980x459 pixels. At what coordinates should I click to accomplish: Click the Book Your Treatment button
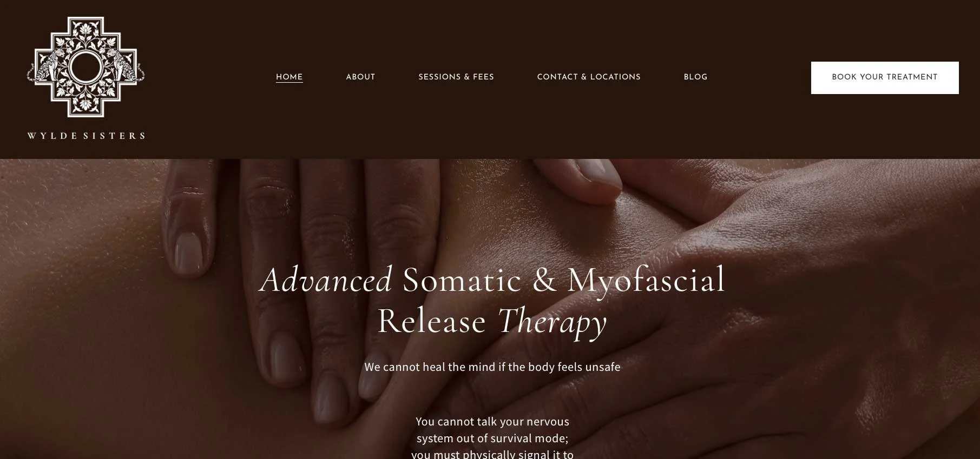coord(884,77)
